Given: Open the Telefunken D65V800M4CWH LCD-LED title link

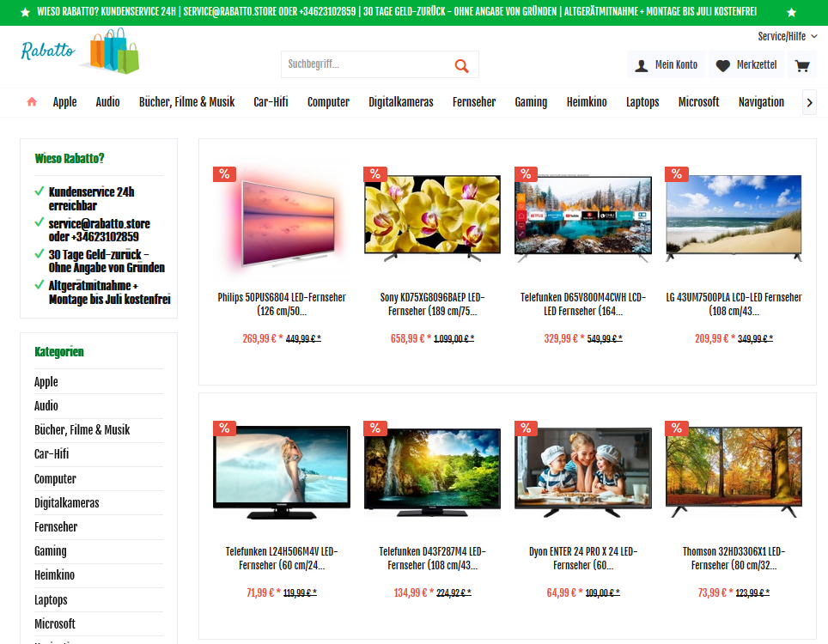Looking at the screenshot, I should (583, 304).
